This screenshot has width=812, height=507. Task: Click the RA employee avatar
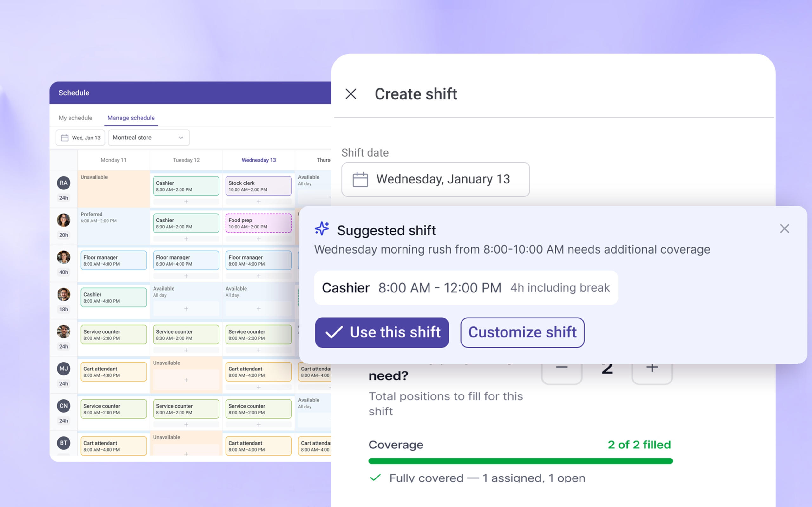(63, 183)
